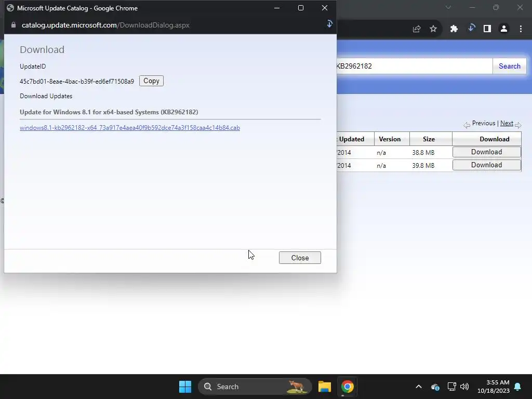Open the Chrome profile avatar icon
Viewport: 532px width, 399px height.
(x=504, y=29)
